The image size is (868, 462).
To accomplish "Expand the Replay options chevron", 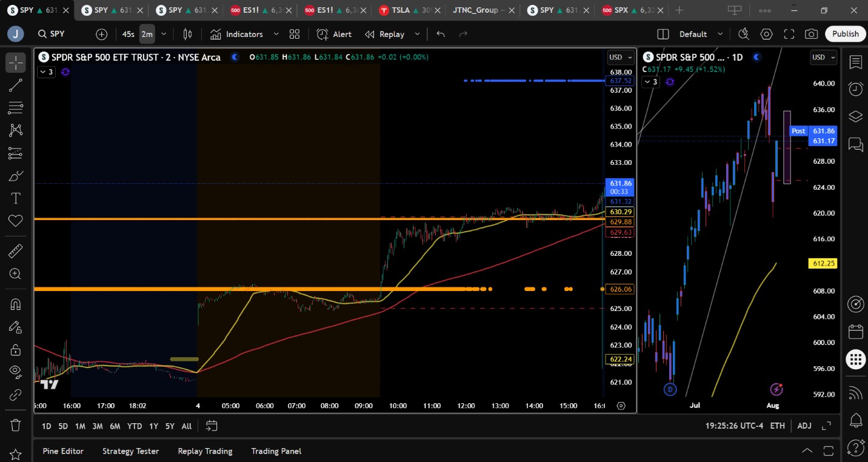I will [417, 35].
